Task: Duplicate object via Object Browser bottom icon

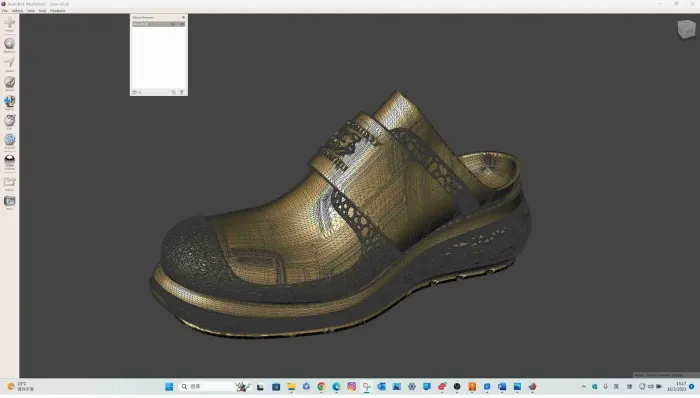Action: [173, 92]
